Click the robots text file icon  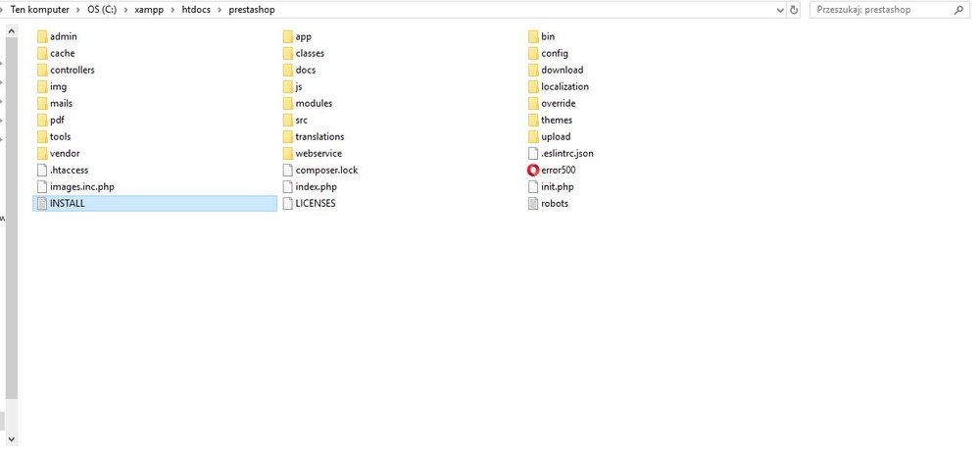coord(533,203)
